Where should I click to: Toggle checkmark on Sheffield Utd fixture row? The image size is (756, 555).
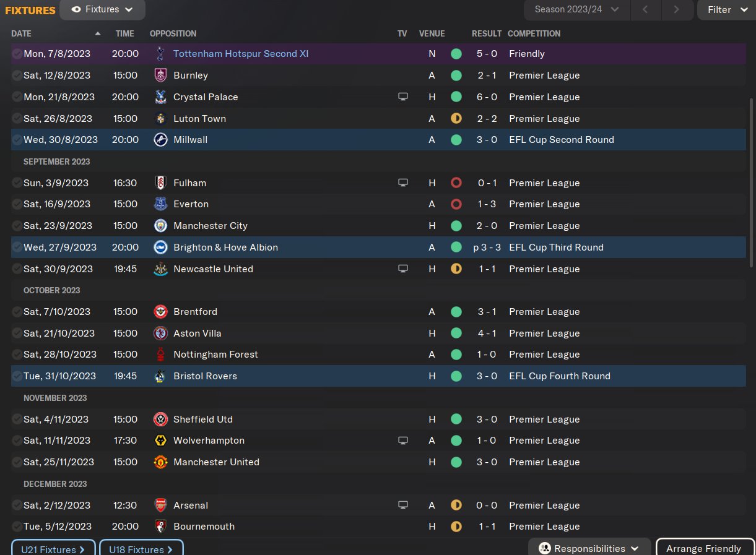tap(17, 419)
